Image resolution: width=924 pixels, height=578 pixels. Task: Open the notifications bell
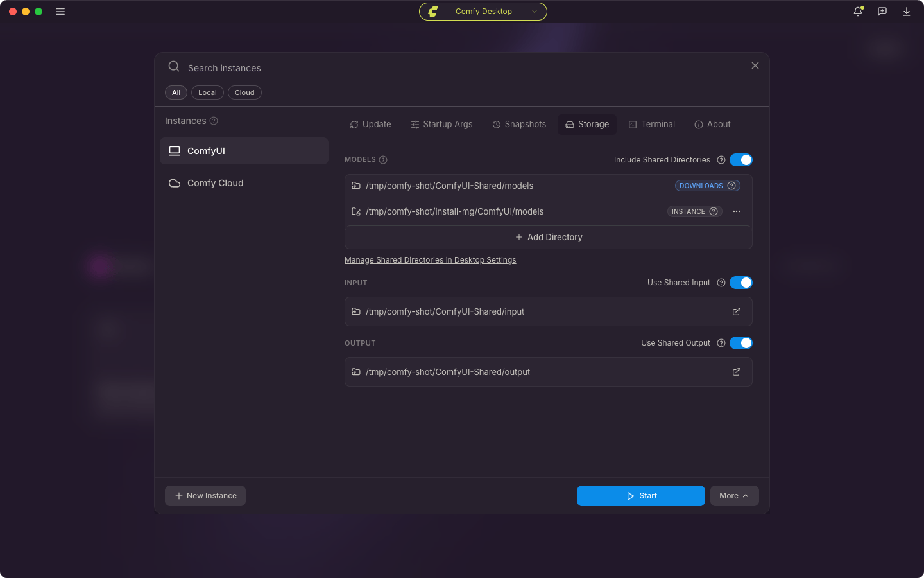[858, 12]
